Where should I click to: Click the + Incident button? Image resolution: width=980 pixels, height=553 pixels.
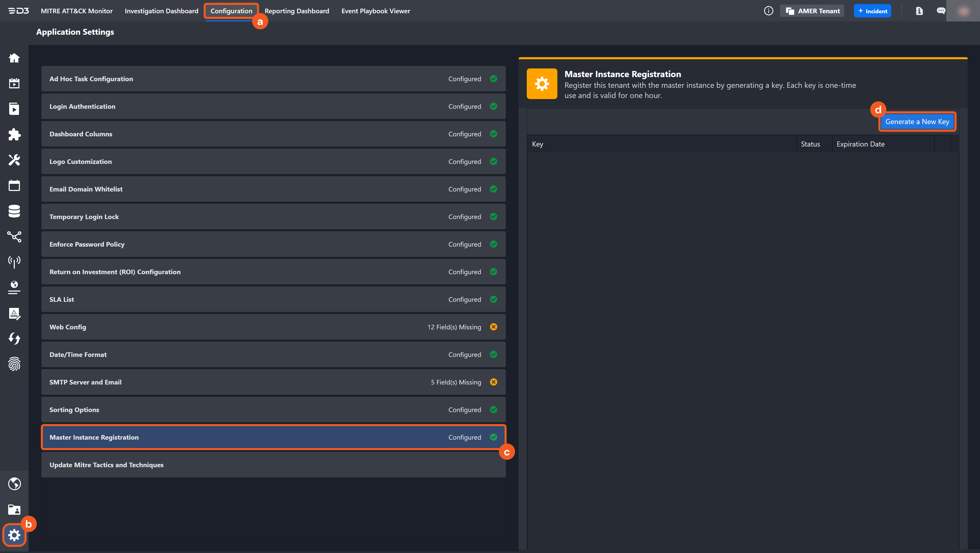coord(872,11)
